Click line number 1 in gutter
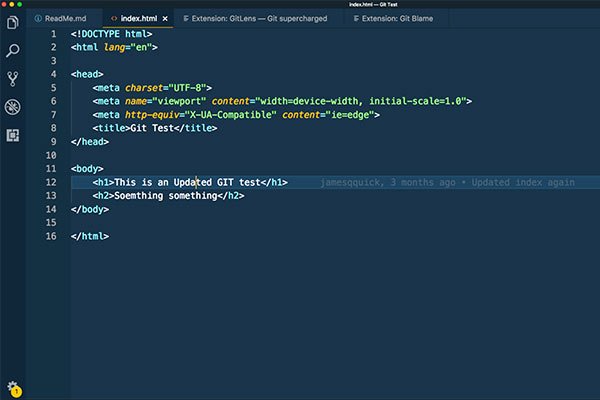This screenshot has width=600, height=400. pos(54,34)
